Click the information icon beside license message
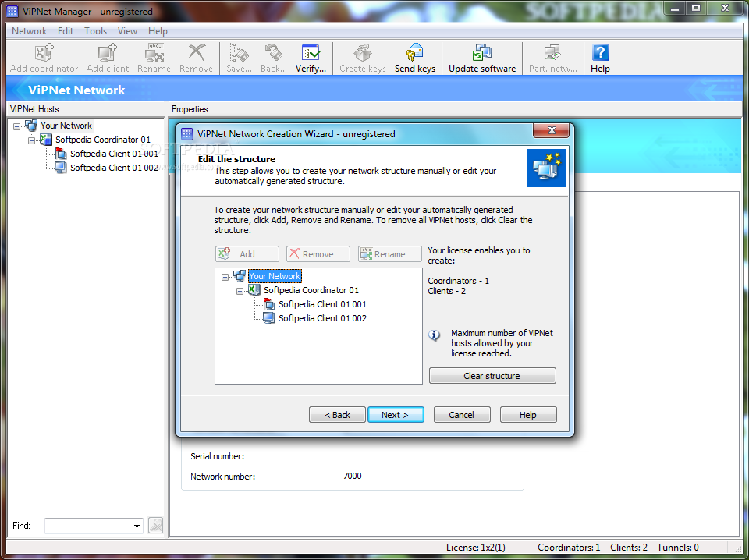This screenshot has width=749, height=560. tap(435, 335)
